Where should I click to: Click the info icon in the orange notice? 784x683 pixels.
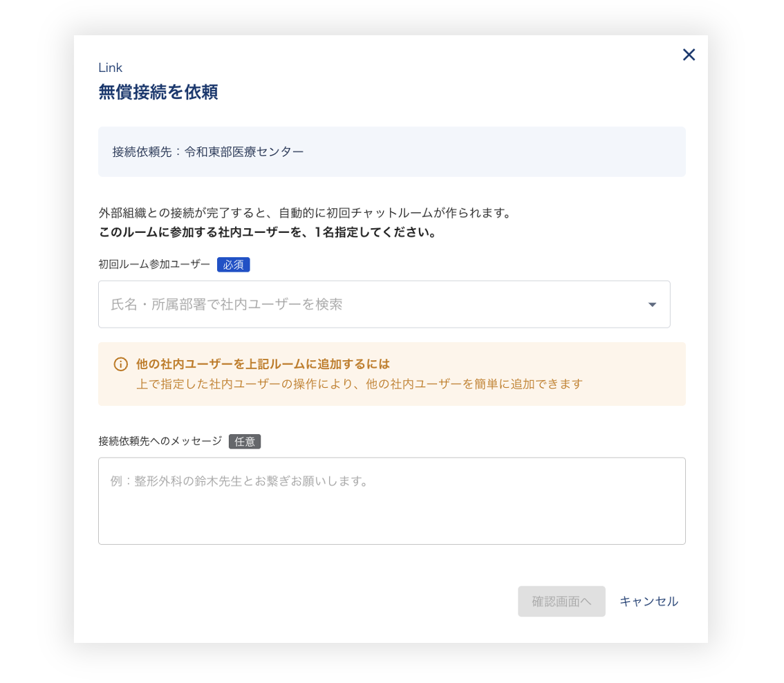pyautogui.click(x=121, y=364)
